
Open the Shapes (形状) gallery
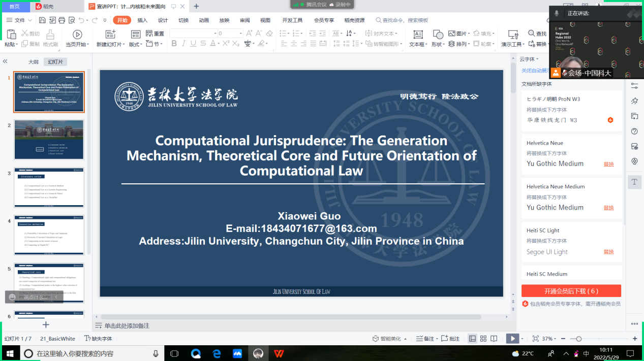(x=438, y=39)
